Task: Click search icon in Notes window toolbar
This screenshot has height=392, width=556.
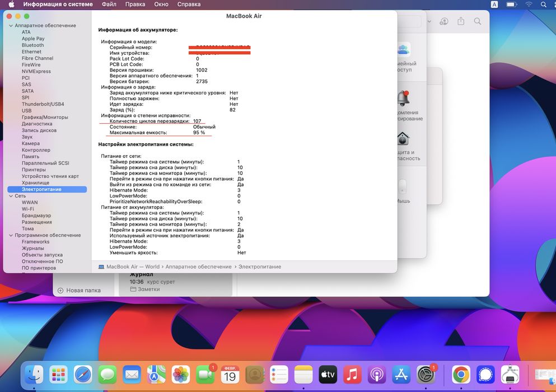Action: click(x=478, y=21)
